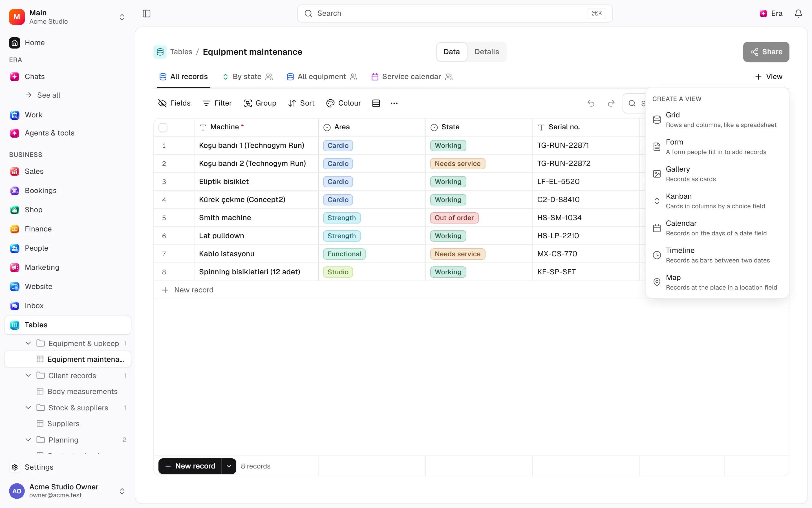Screen dimensions: 812x508
Task: Click the Out of order state tag
Action: point(454,218)
